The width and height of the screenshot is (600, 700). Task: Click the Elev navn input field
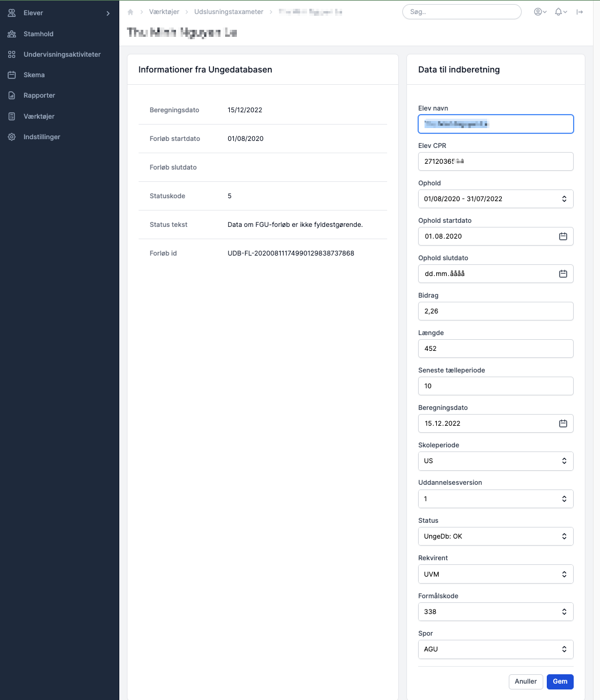(495, 124)
